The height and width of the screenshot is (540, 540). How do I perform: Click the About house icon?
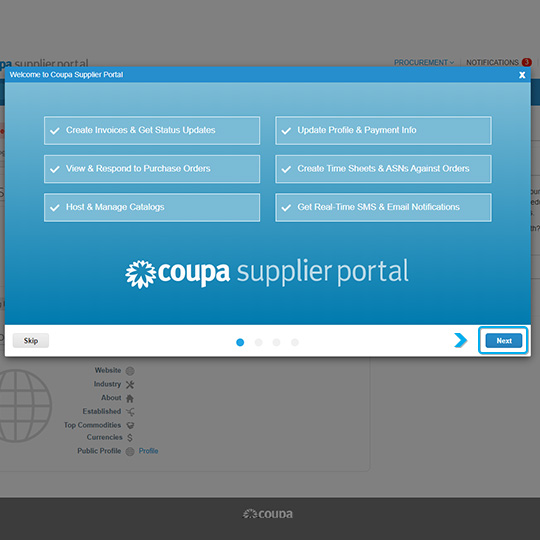[130, 398]
